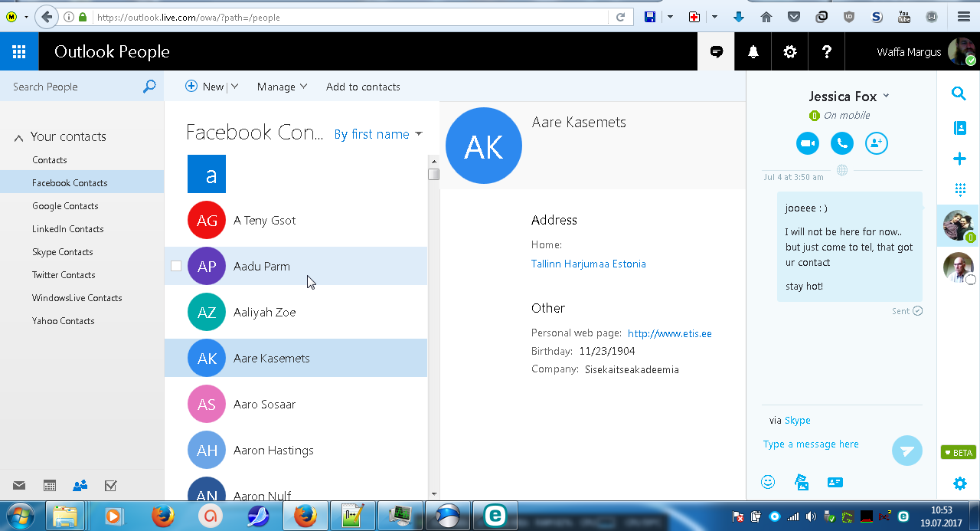
Task: Open the Manage dropdown menu
Action: [282, 87]
